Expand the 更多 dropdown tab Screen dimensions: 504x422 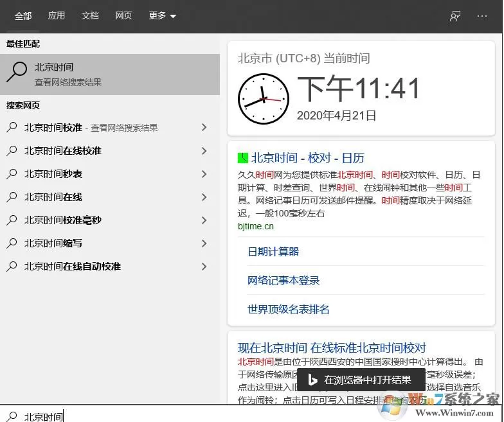click(162, 15)
